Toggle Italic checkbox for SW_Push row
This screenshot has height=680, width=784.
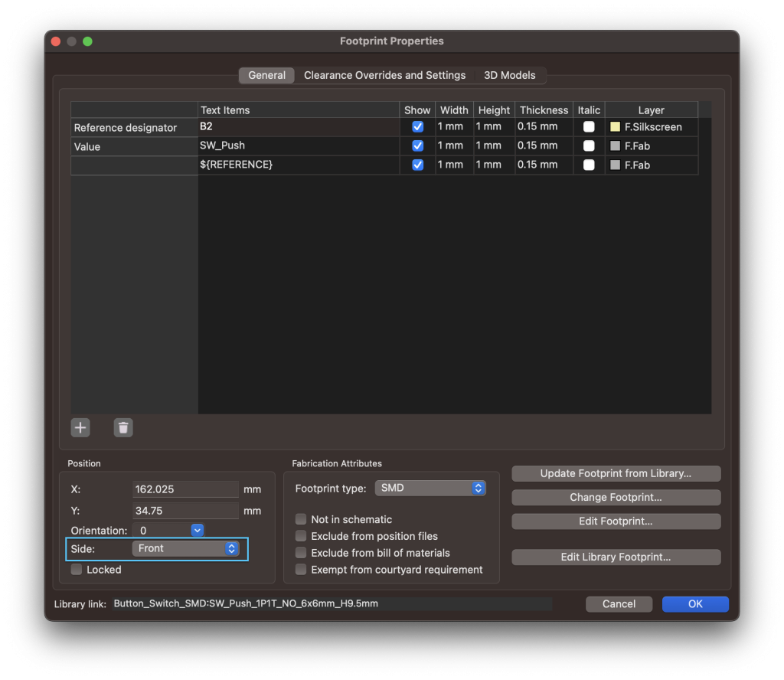(x=589, y=146)
